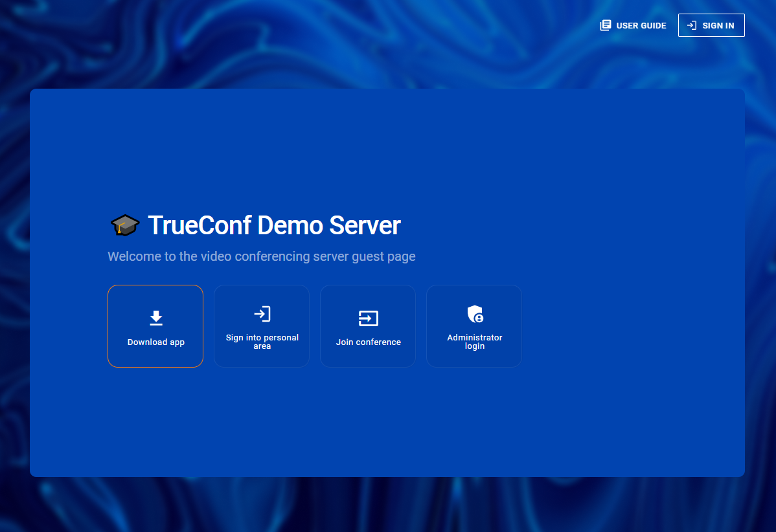
Task: Click the TrueConf Demo Server heading
Action: (x=274, y=226)
